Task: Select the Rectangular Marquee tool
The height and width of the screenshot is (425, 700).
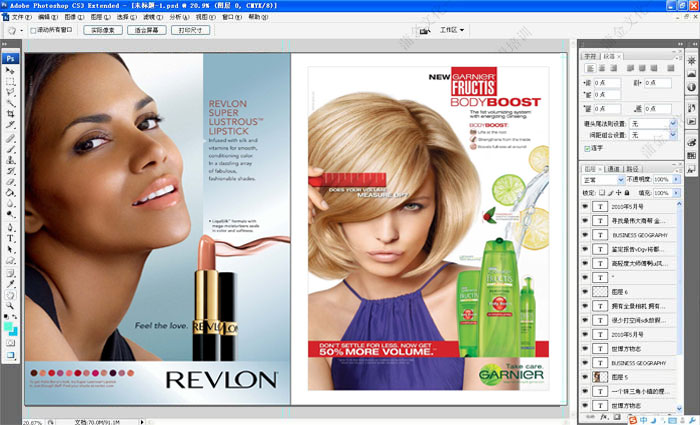Action: (10, 82)
